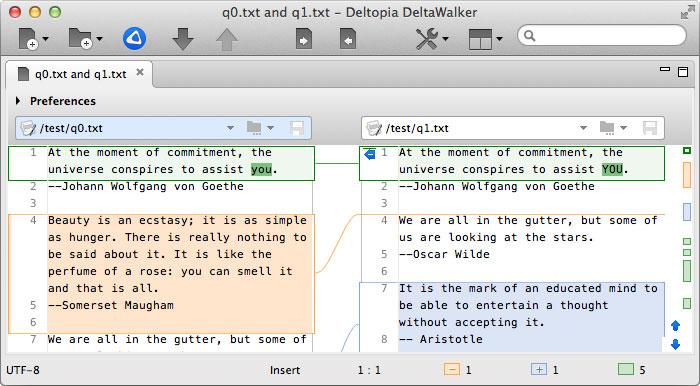
Task: Click '-- Aristotle' line in right pane
Action: (x=441, y=339)
